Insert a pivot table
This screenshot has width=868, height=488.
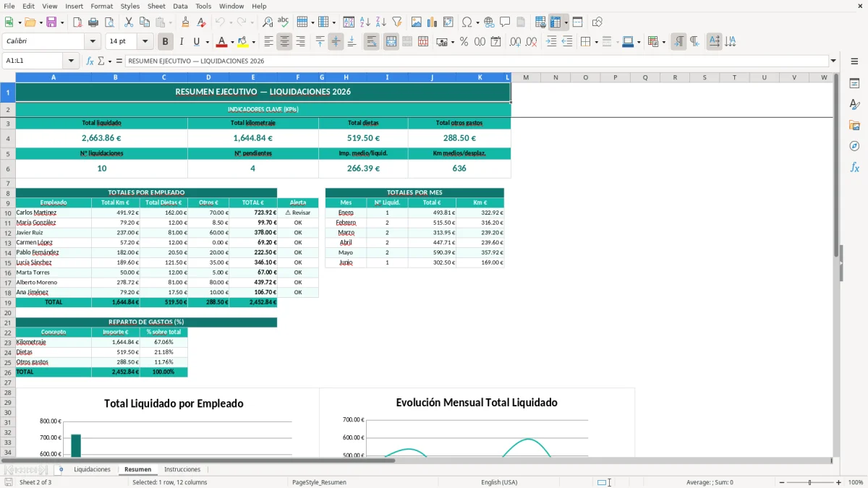pyautogui.click(x=448, y=22)
